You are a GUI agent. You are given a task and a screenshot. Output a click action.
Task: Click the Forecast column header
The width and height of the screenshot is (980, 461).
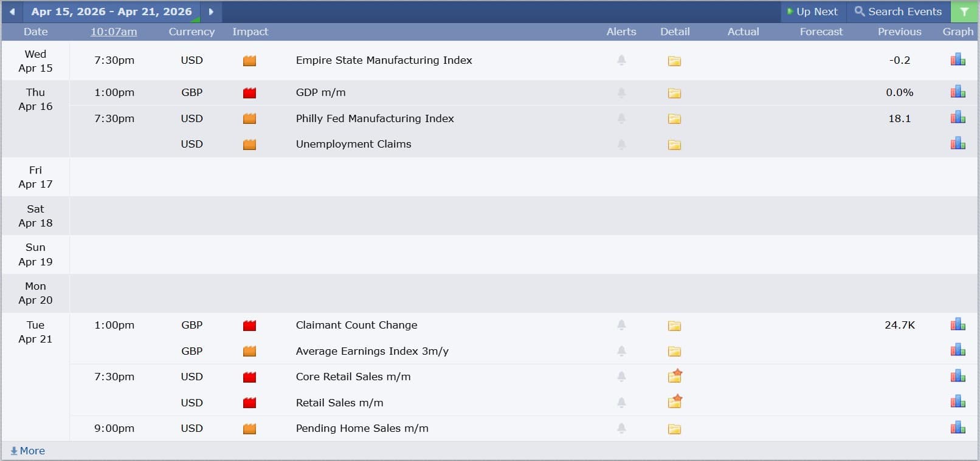point(821,32)
